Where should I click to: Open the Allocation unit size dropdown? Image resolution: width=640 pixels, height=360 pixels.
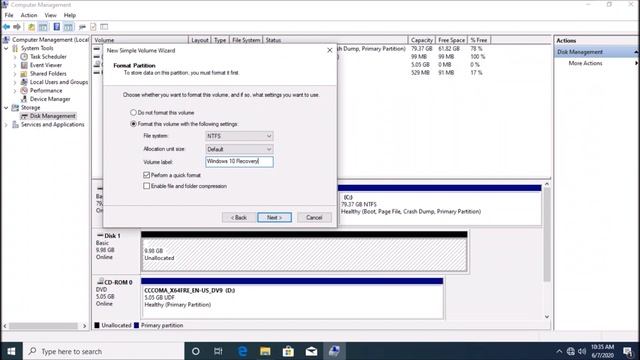tap(239, 149)
